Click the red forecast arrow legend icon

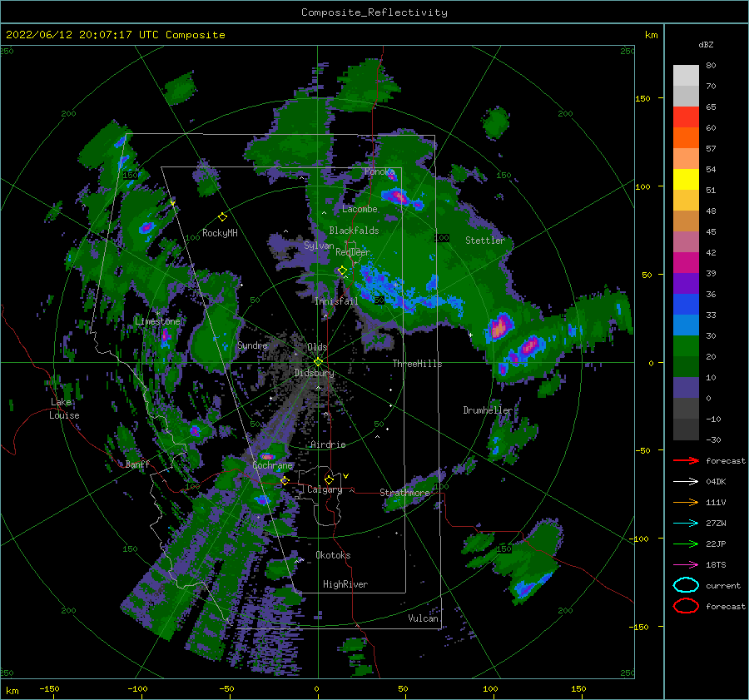(686, 460)
